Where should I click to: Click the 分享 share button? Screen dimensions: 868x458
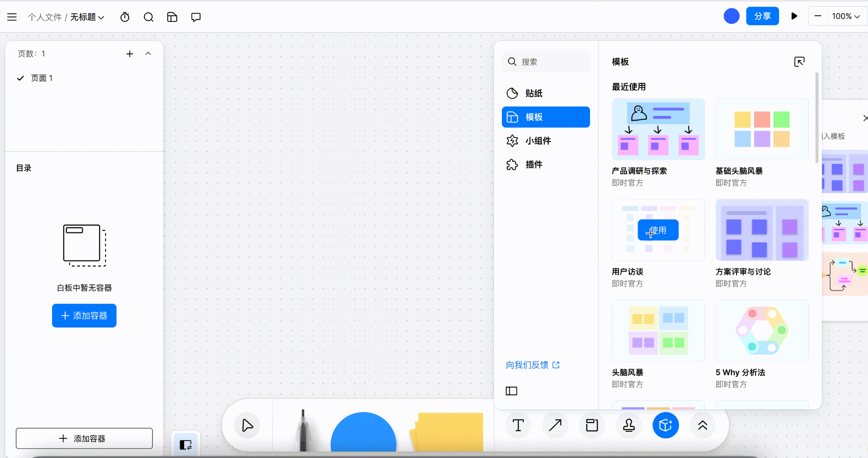pos(762,16)
